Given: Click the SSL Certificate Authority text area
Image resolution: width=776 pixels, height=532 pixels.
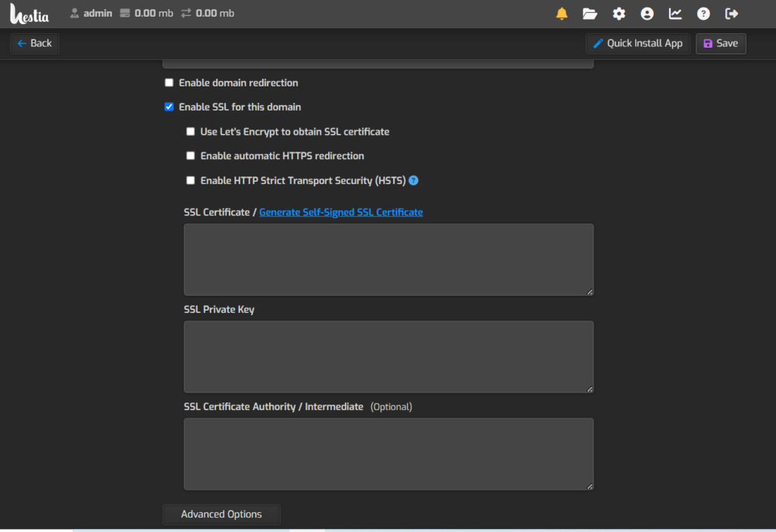Looking at the screenshot, I should click(x=389, y=454).
